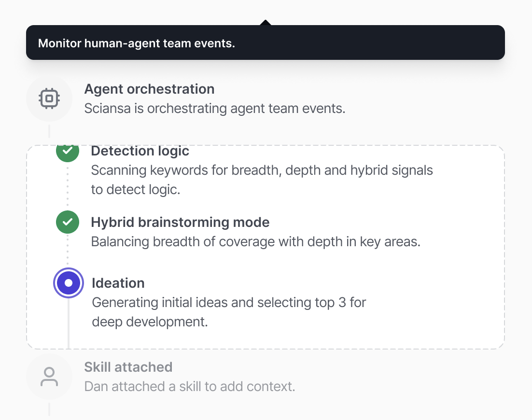Click the timeline connector below Skill attached icon
This screenshot has height=420, width=532.
point(49,409)
